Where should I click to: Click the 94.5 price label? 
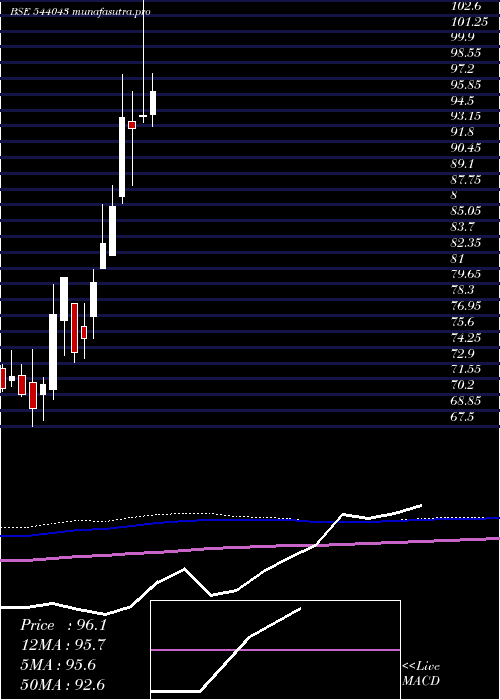coord(462,100)
